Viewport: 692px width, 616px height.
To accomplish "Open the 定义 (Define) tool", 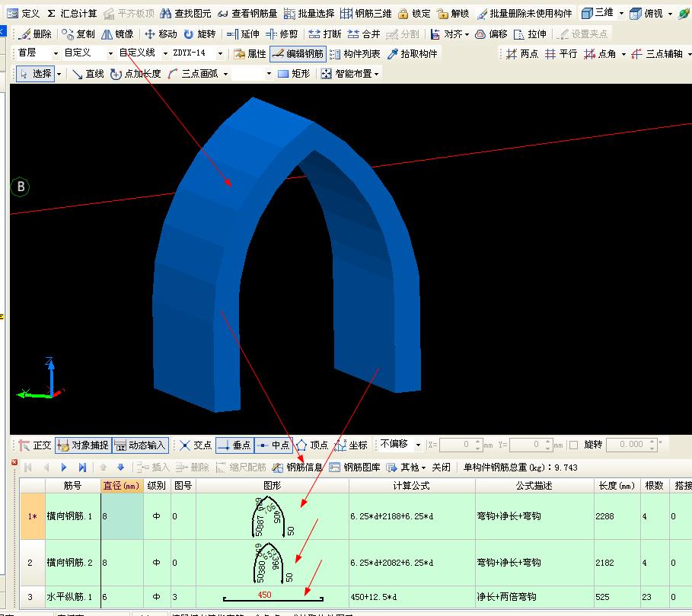I will (x=24, y=13).
